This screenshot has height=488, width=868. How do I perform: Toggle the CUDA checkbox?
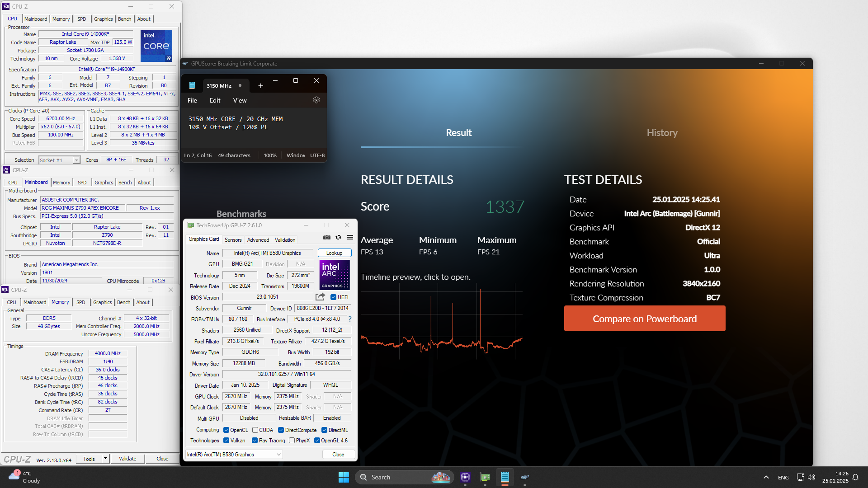255,430
